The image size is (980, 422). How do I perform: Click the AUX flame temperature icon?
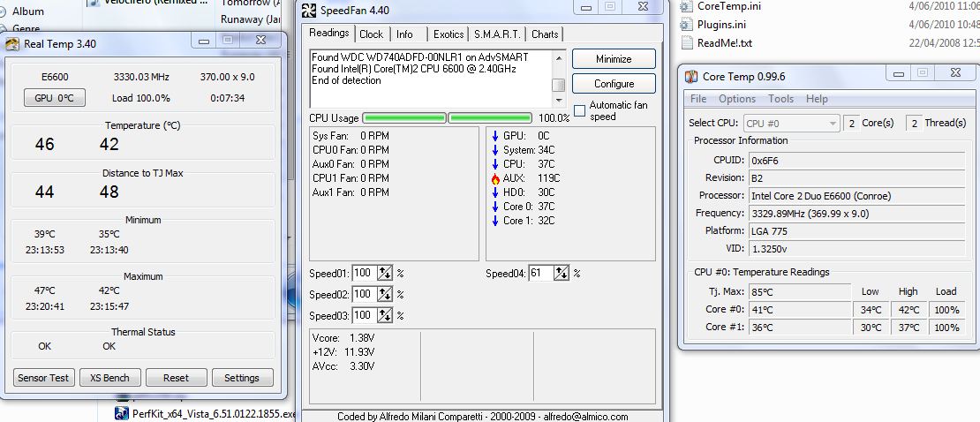[495, 178]
